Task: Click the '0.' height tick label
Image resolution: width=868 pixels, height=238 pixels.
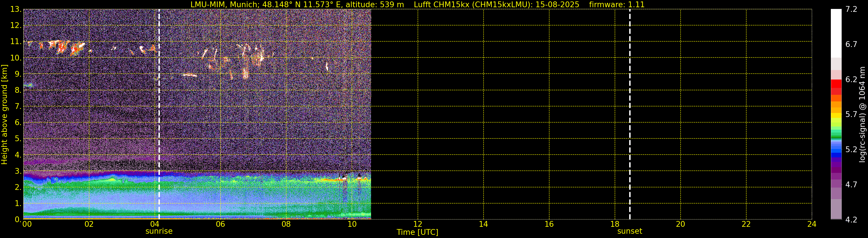Action: [x=18, y=220]
